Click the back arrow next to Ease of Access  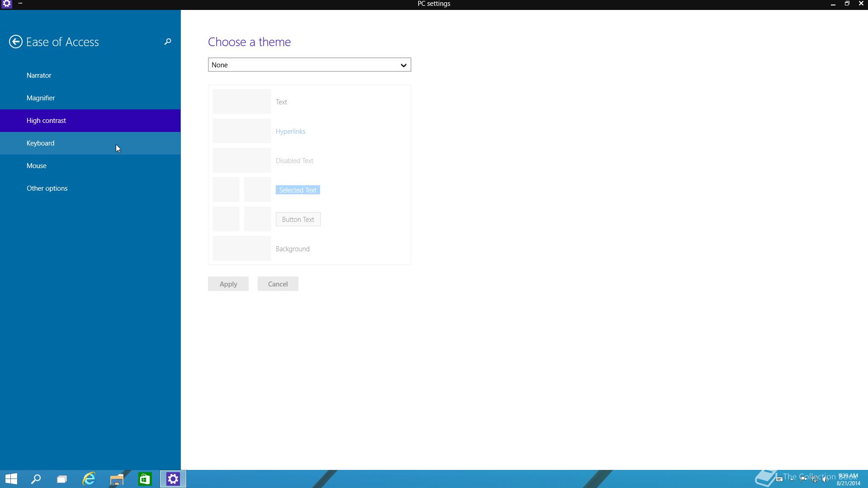[x=16, y=42]
